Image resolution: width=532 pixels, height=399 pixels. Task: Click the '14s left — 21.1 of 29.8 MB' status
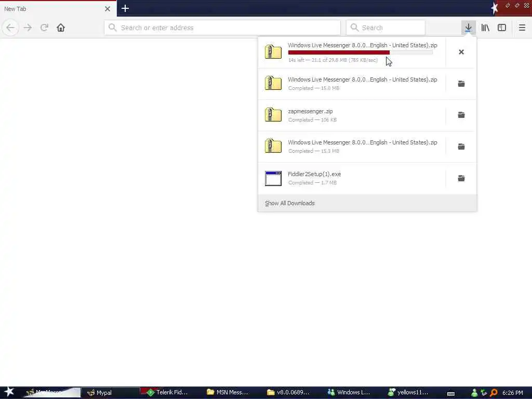coord(332,60)
